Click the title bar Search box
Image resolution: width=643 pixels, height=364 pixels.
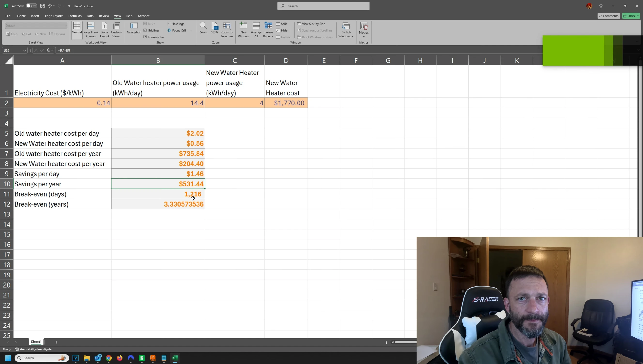coord(323,6)
